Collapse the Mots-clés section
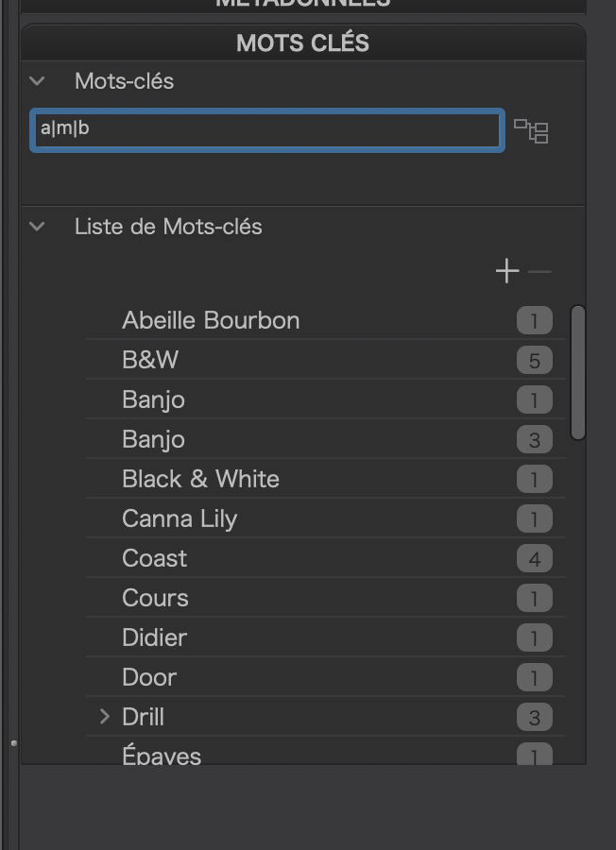This screenshot has height=850, width=616. coord(38,81)
